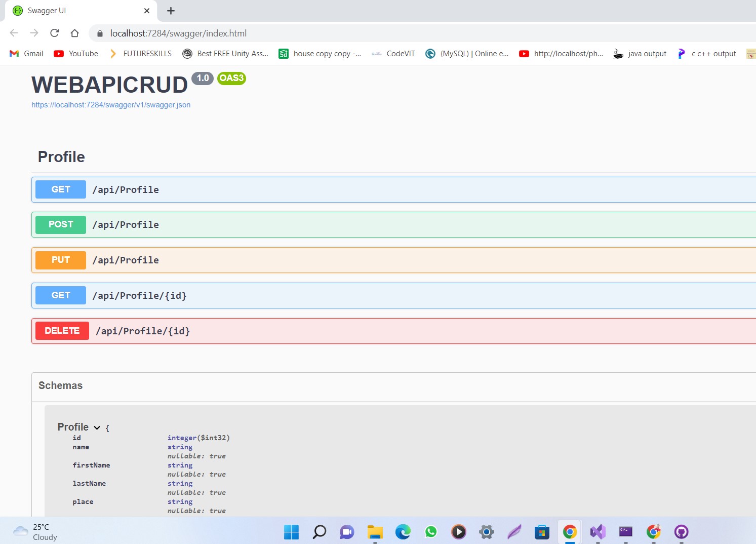Open the house copy copy bookmark
The width and height of the screenshot is (756, 544).
point(320,54)
